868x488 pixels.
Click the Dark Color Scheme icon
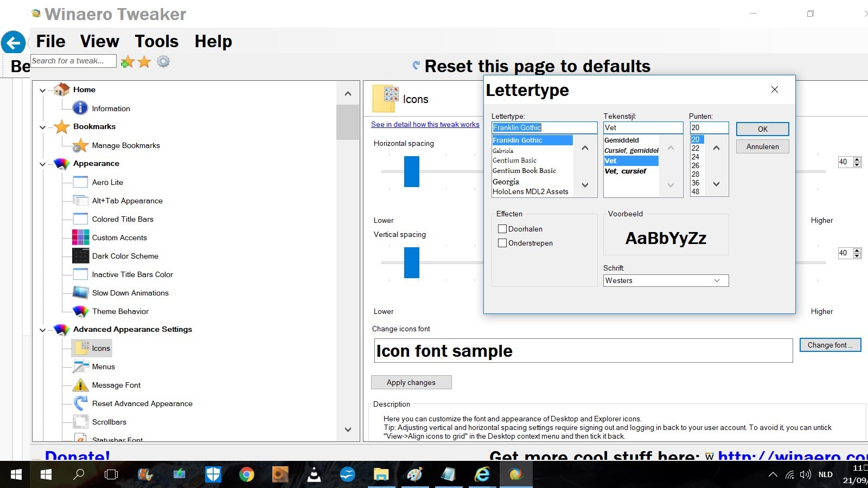[80, 256]
